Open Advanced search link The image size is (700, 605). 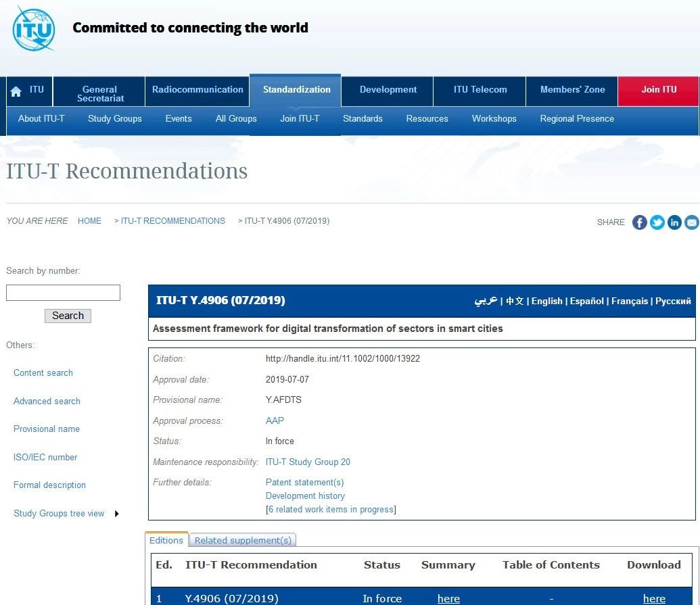pos(47,401)
